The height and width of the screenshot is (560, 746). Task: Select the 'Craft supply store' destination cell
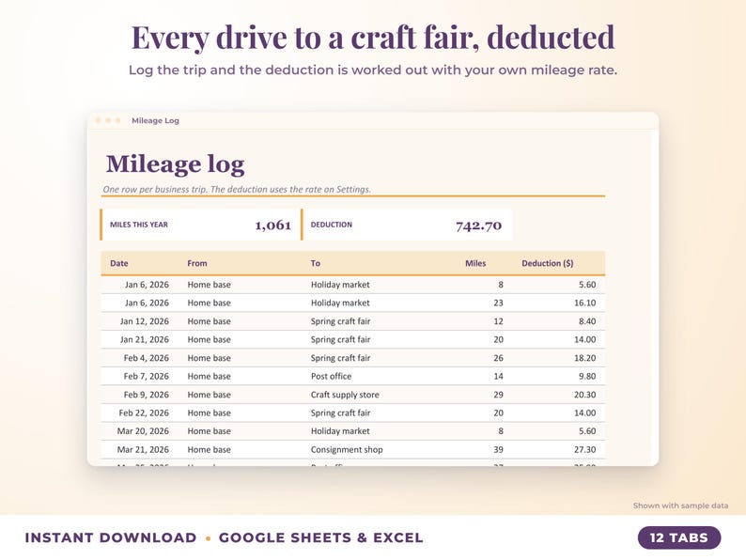(345, 395)
